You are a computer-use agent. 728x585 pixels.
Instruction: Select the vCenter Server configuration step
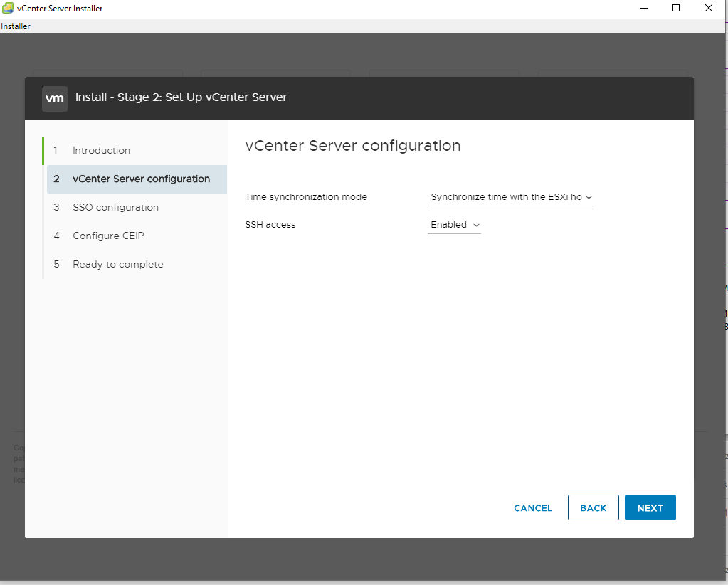pos(137,179)
